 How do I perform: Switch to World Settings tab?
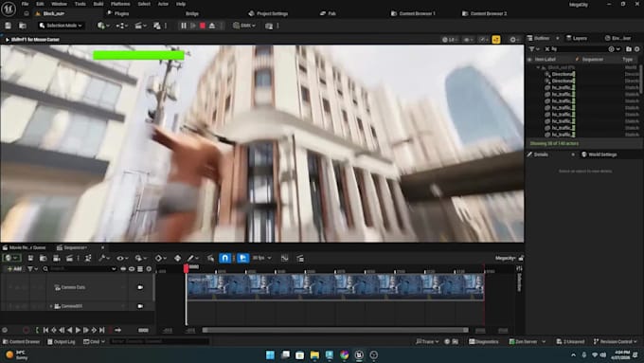click(x=599, y=154)
